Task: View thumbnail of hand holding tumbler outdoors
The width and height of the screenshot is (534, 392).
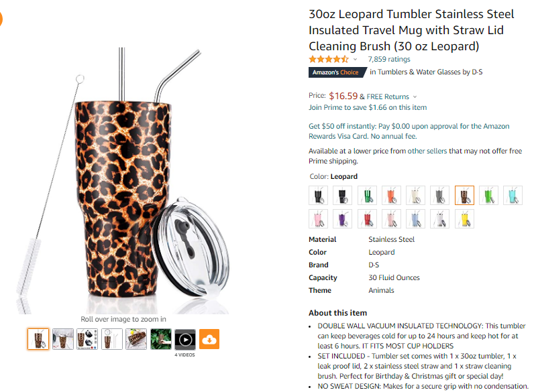Action: click(x=160, y=340)
